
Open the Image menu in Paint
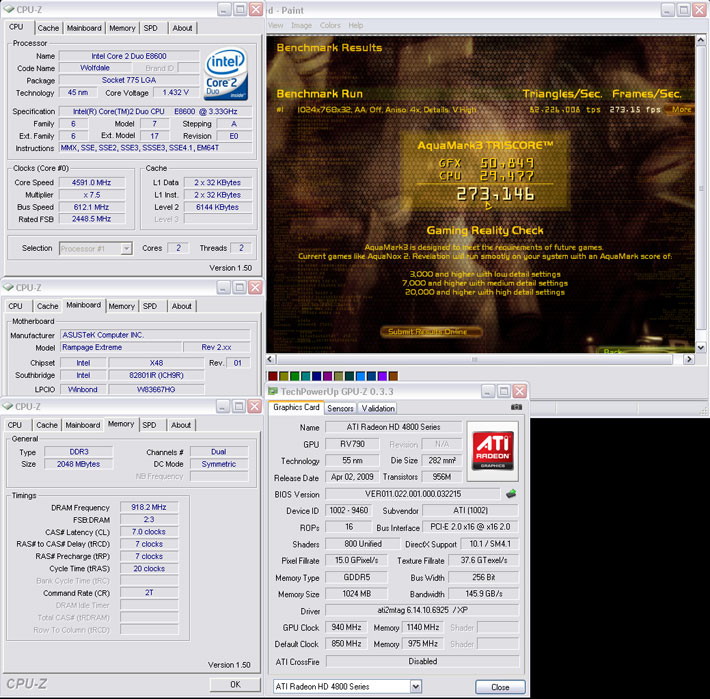pyautogui.click(x=302, y=25)
